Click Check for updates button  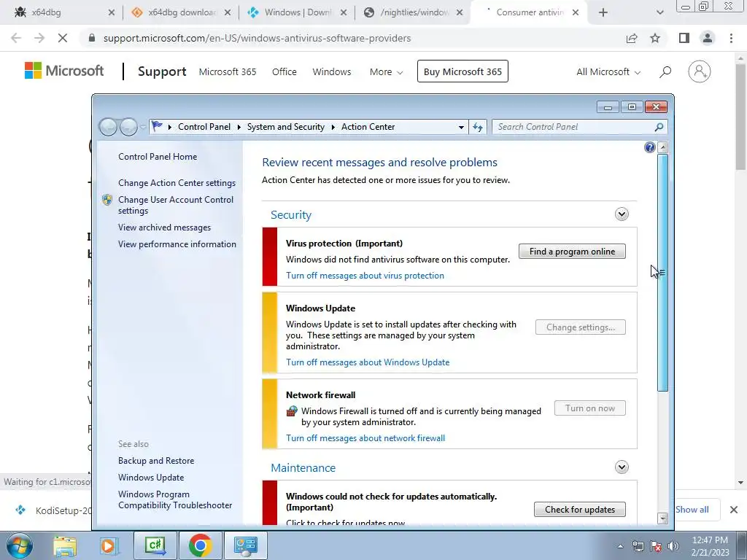[x=579, y=510]
